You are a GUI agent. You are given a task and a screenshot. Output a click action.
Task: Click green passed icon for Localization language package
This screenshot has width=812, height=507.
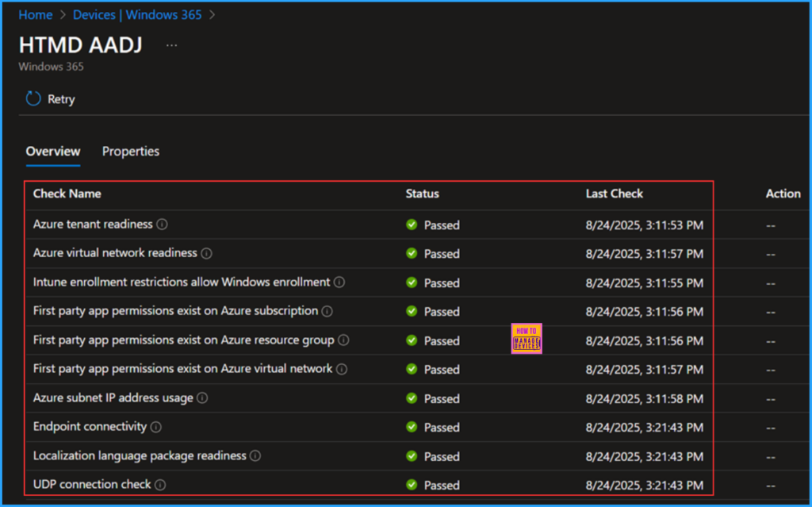[412, 455]
